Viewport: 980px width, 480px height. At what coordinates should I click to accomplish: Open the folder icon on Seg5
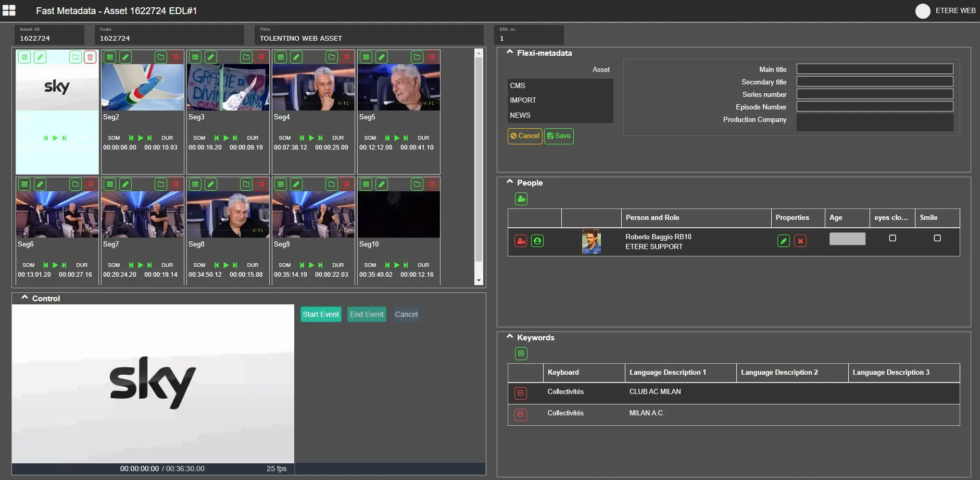pos(417,57)
